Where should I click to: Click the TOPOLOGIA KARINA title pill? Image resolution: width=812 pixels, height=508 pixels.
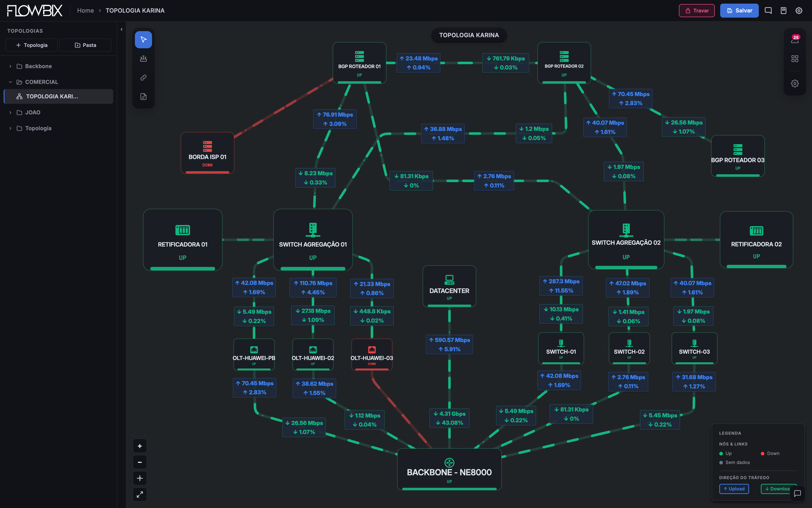[469, 35]
